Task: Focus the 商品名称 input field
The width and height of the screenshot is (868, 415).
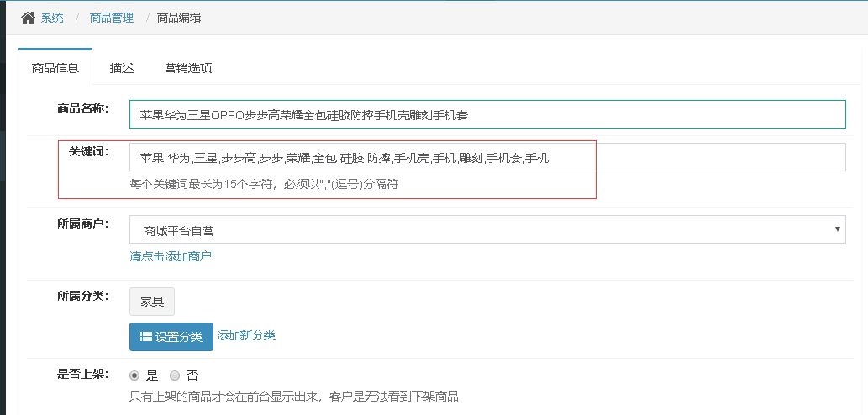Action: [x=487, y=114]
